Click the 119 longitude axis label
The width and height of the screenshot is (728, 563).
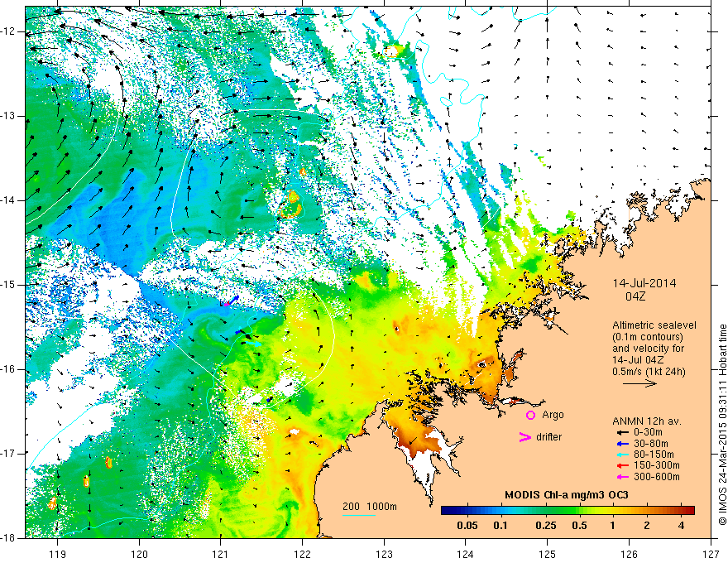pyautogui.click(x=58, y=554)
